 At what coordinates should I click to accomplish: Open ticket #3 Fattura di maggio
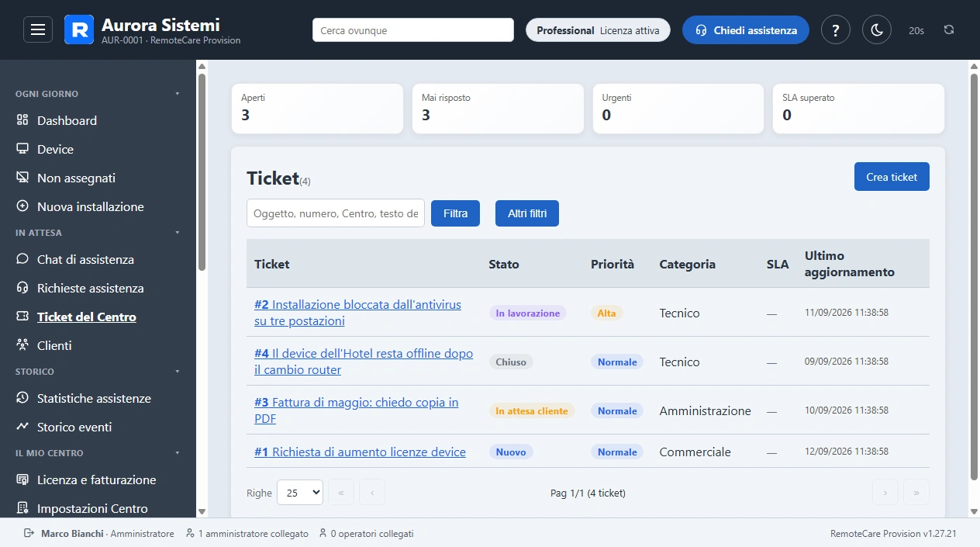point(356,410)
